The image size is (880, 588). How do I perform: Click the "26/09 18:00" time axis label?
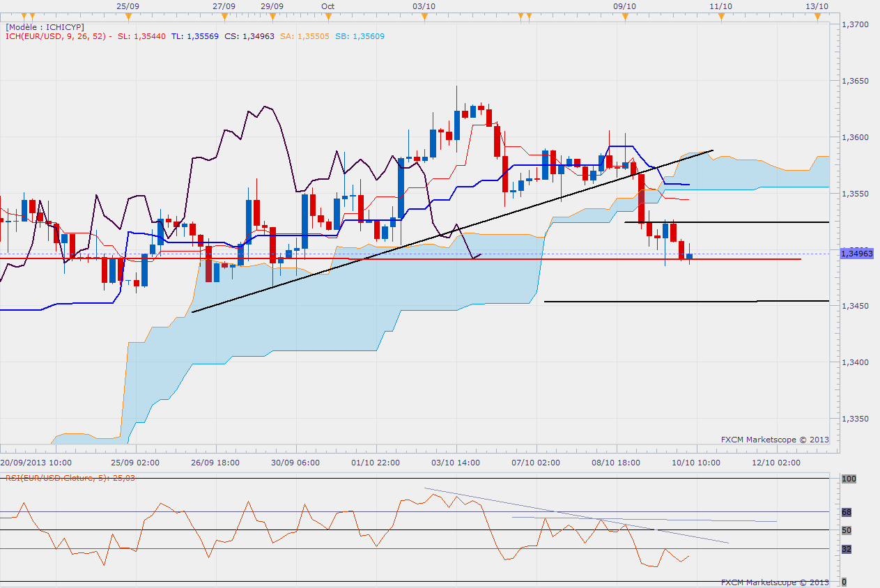click(x=216, y=462)
